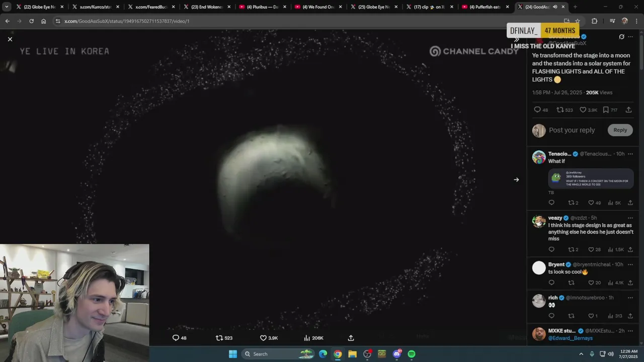
Task: Reply to main post via comment icon 48
Action: [x=541, y=110]
